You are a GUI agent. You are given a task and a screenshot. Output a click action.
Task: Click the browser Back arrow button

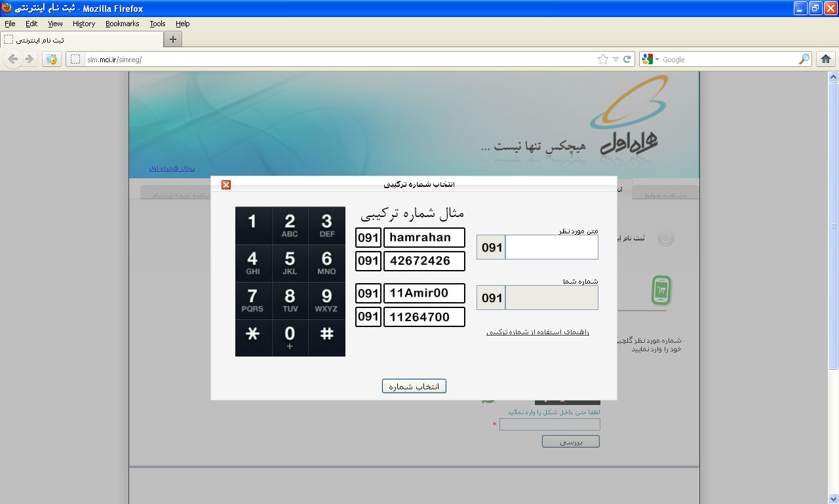pyautogui.click(x=12, y=59)
